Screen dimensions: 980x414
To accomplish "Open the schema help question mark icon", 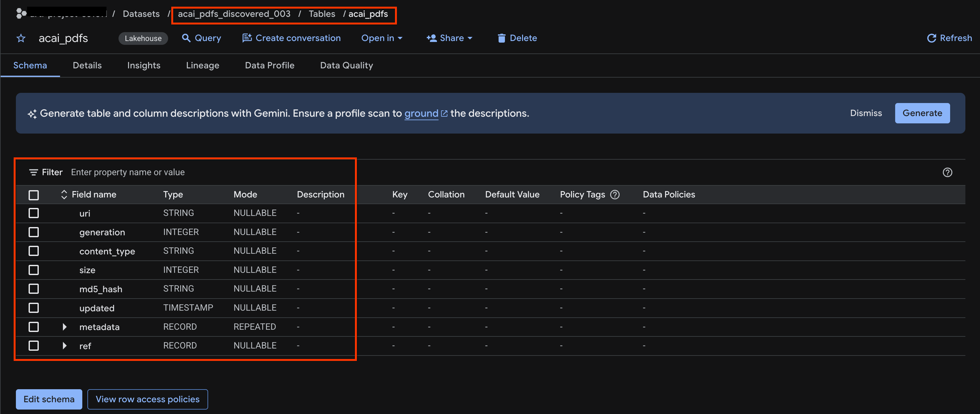I will tap(947, 172).
